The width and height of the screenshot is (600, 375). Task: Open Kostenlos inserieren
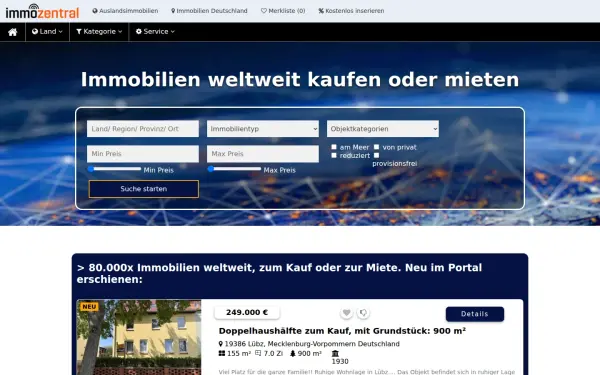click(x=351, y=11)
